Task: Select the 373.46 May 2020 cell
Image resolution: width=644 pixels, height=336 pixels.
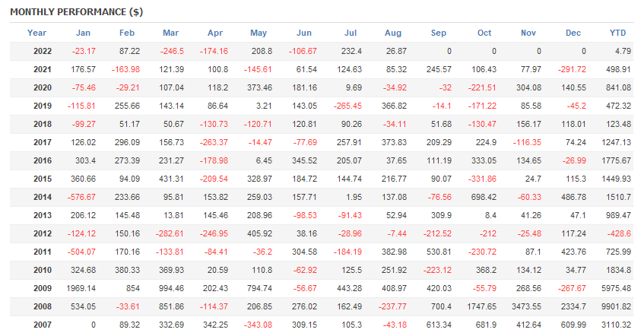Action: tap(260, 87)
